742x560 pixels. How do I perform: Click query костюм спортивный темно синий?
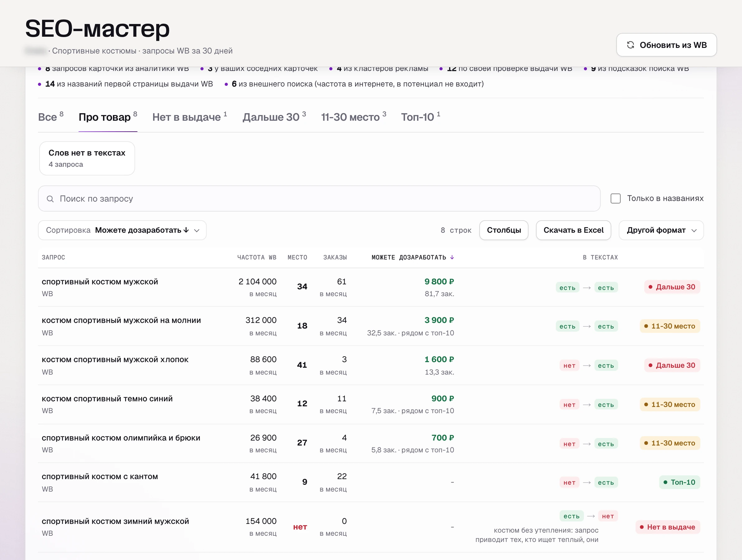(x=107, y=399)
